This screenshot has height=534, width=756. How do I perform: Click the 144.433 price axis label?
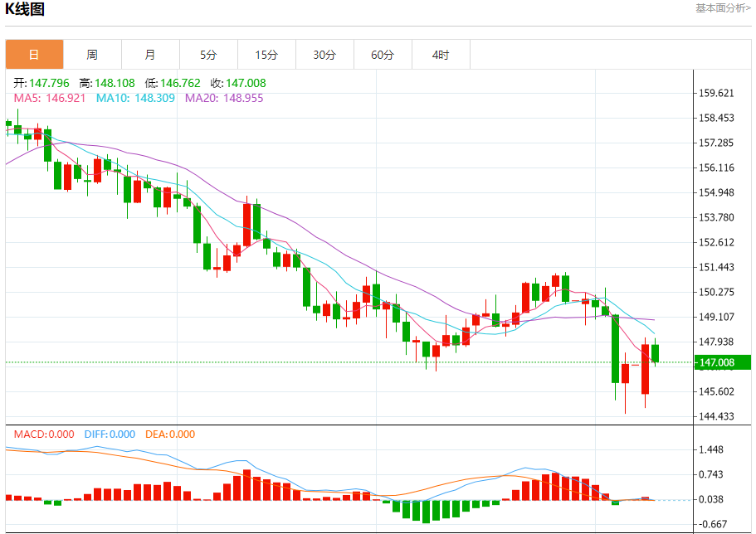click(716, 416)
